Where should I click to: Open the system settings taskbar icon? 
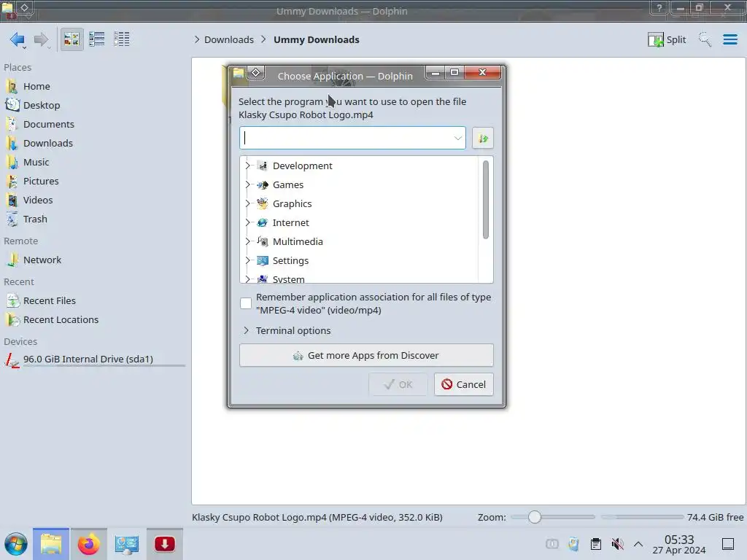click(126, 544)
